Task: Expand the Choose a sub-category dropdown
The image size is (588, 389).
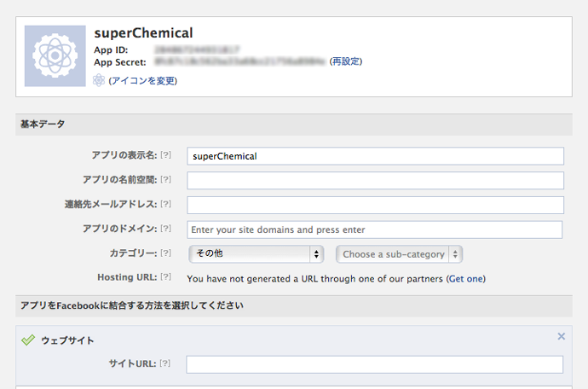Action: coord(400,254)
